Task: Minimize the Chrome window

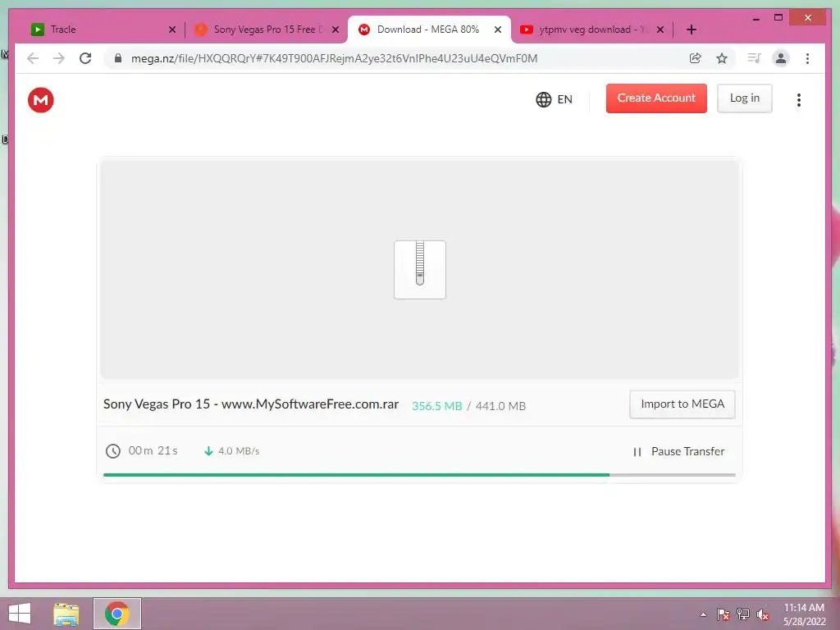Action: [x=756, y=18]
